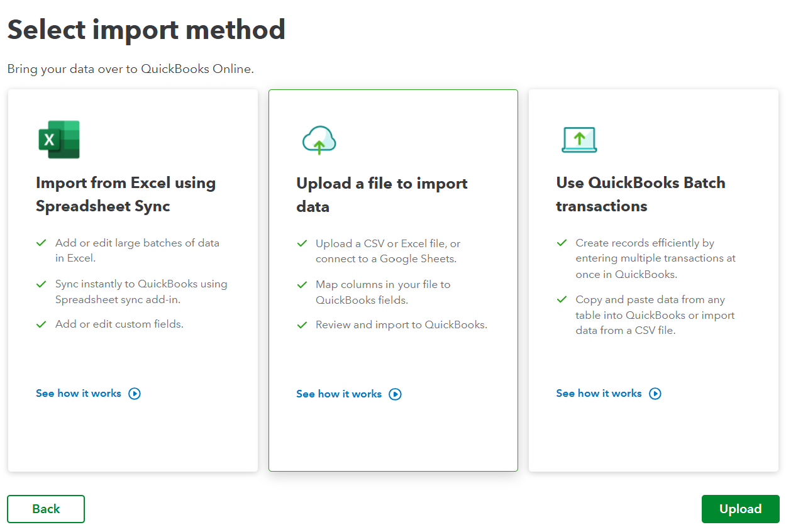
Task: Click 'Review and import to QuickBooks.' bullet
Action: tap(401, 325)
